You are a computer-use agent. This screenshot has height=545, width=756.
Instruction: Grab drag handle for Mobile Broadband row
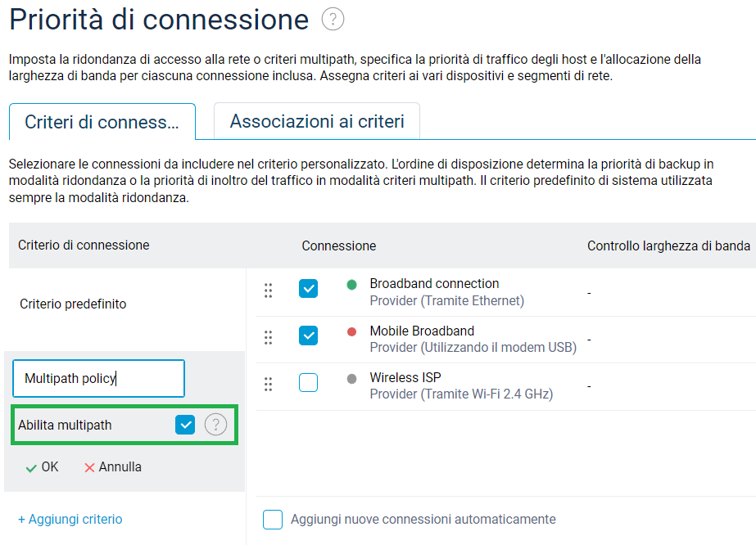point(269,337)
